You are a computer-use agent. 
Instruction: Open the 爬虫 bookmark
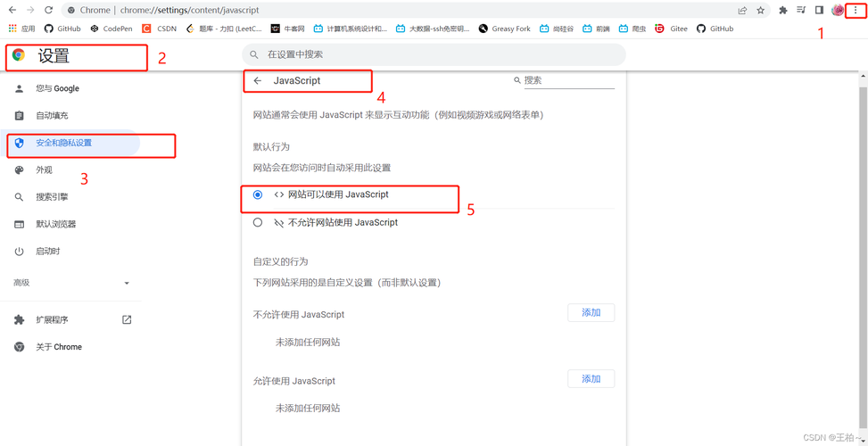pos(632,29)
